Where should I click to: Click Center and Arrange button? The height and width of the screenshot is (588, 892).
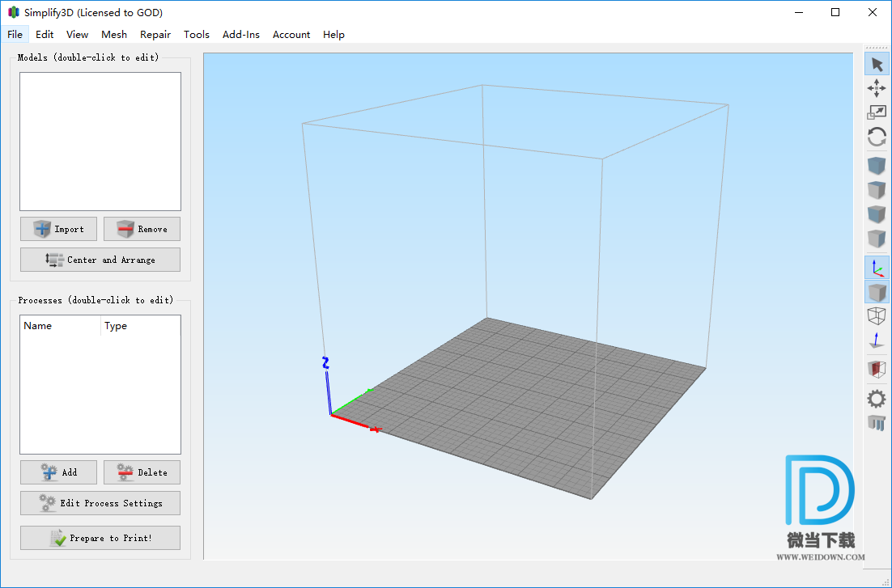click(x=100, y=260)
